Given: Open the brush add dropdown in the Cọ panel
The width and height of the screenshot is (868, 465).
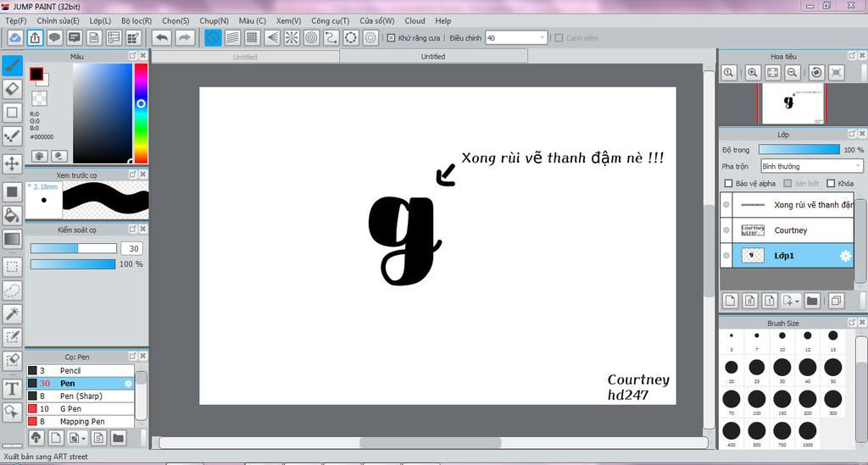Looking at the screenshot, I should point(84,439).
